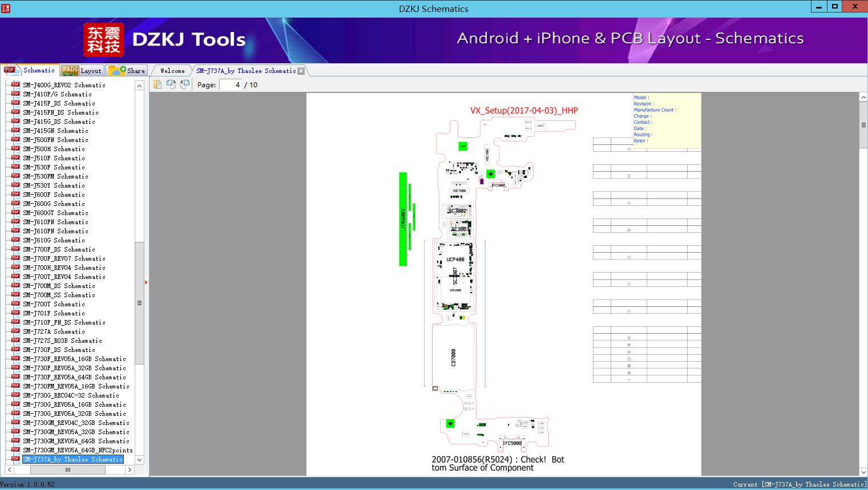
Task: Click the list horizontal scroll left arrow
Action: click(9, 469)
